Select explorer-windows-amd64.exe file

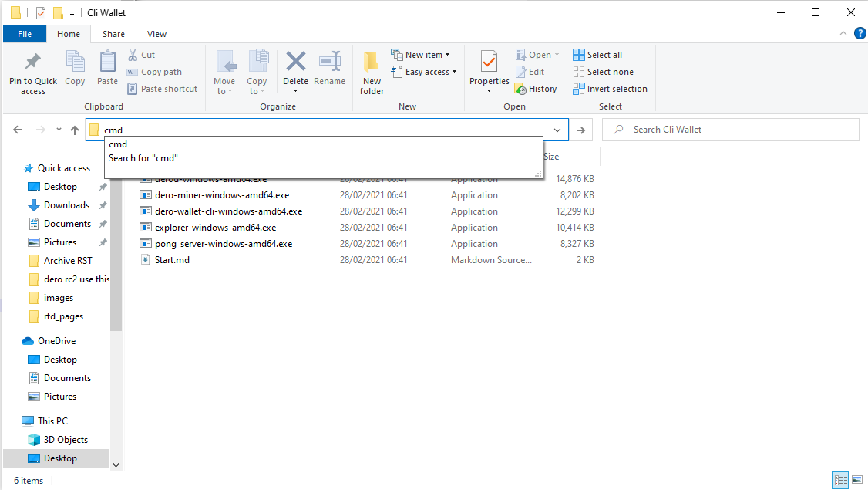click(x=215, y=228)
